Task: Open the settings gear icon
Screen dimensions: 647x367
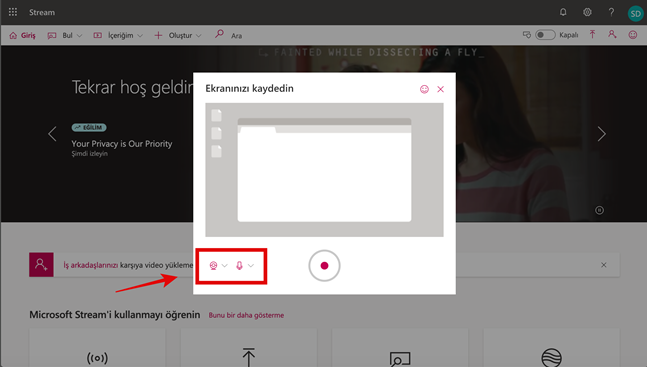Action: point(587,12)
